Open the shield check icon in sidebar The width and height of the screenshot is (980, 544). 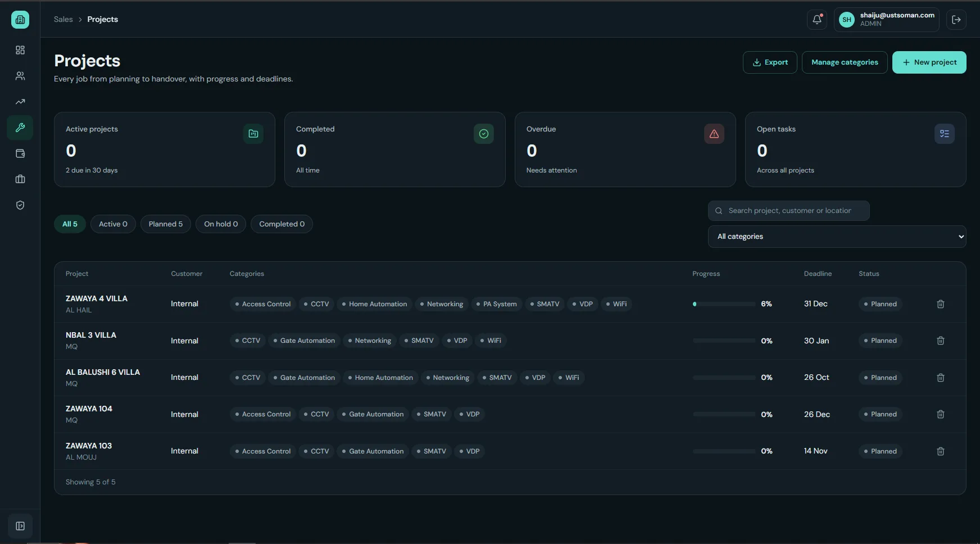pyautogui.click(x=20, y=205)
